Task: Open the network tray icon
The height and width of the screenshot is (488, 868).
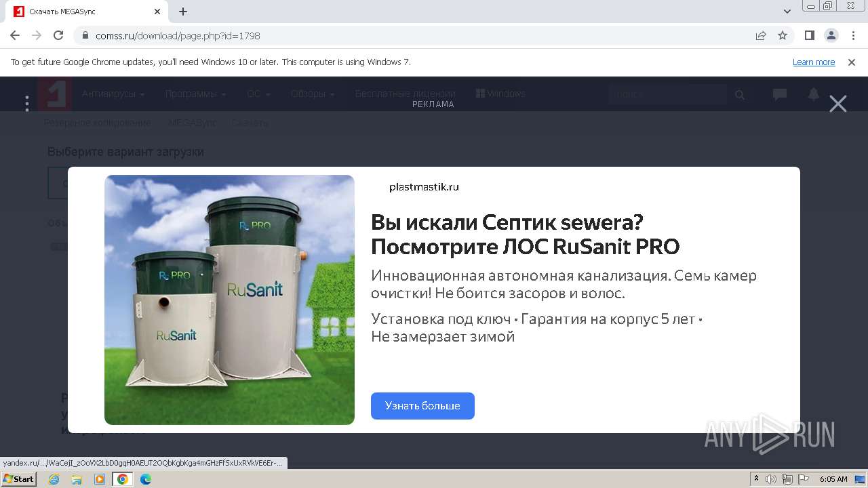Action: pos(787,479)
